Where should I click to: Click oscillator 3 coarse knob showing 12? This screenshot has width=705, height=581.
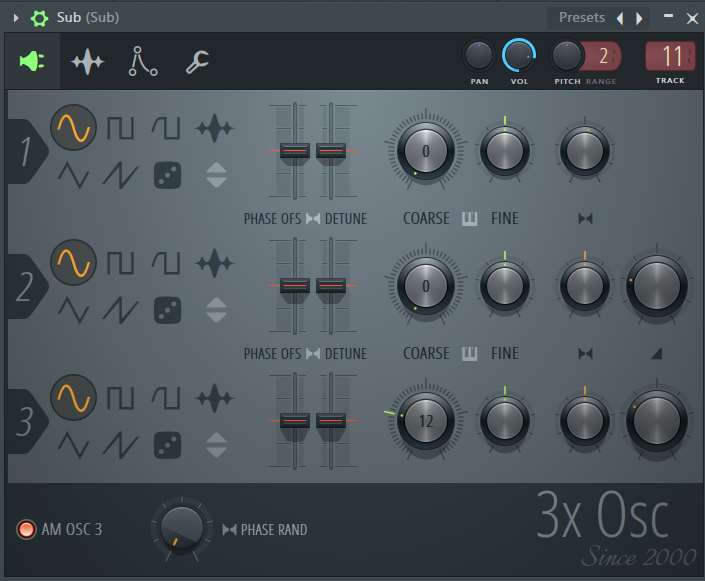[x=426, y=421]
